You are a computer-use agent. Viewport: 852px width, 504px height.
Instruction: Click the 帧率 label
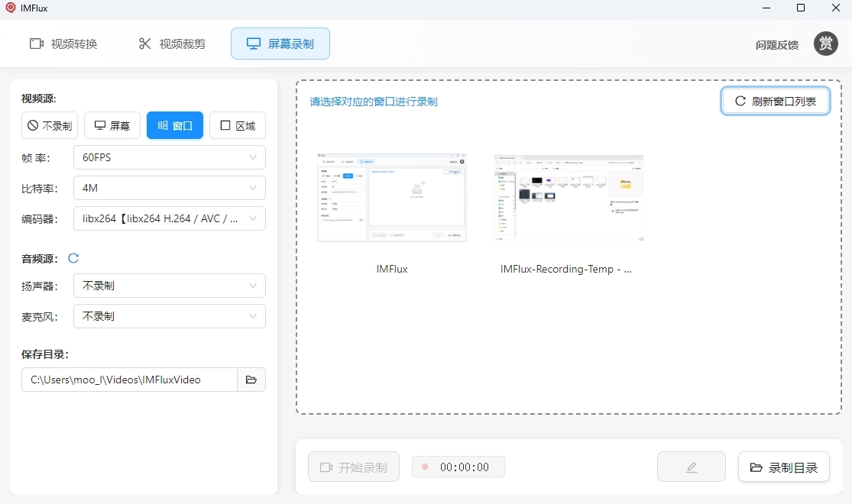(x=36, y=158)
